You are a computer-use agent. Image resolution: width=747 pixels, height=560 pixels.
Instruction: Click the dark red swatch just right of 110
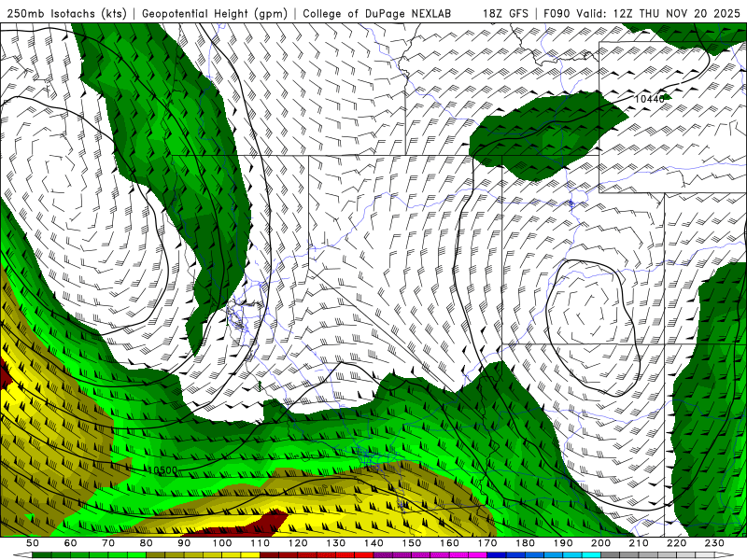269,555
